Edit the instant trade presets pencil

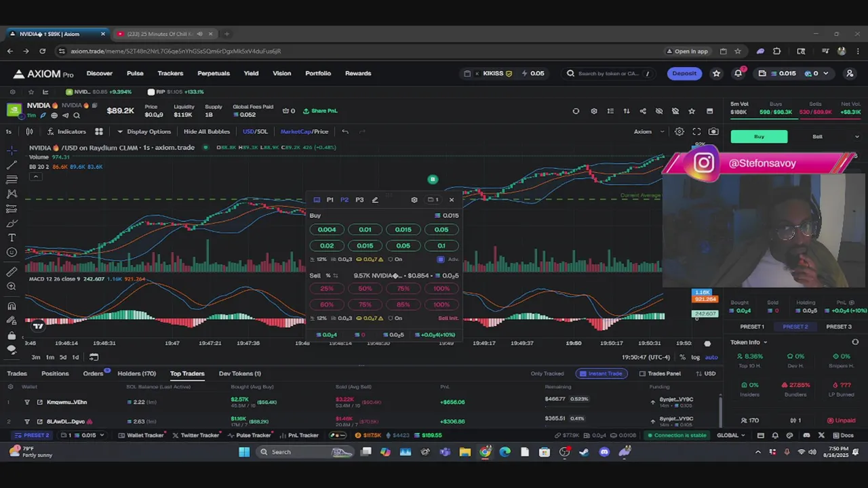click(375, 200)
